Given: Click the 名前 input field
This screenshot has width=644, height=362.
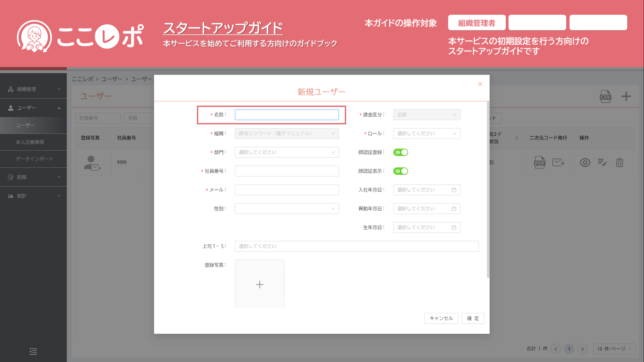Looking at the screenshot, I should (x=286, y=115).
